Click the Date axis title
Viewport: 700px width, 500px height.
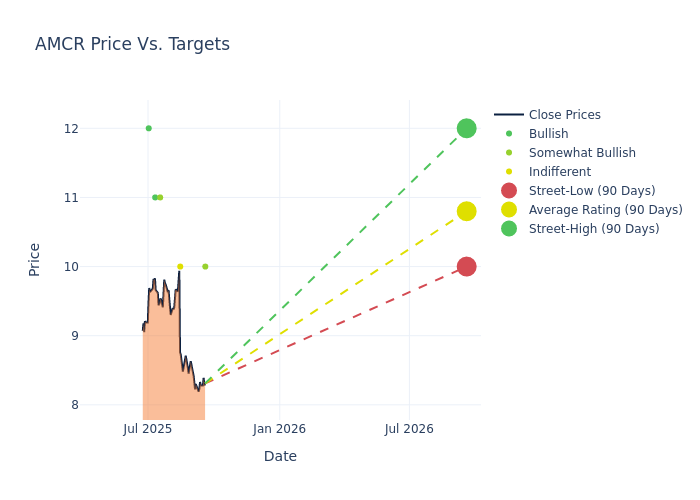tap(280, 456)
